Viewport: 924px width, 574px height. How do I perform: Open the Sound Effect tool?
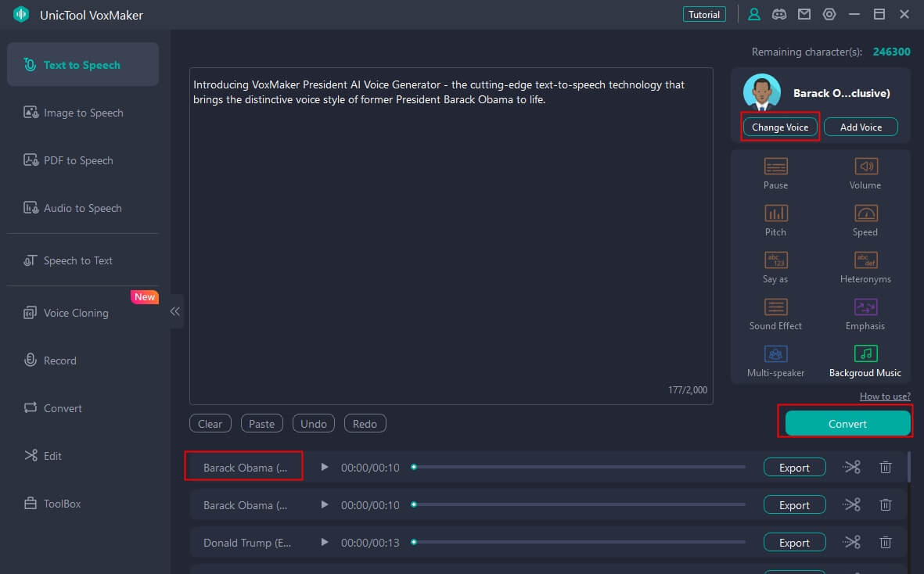(x=775, y=307)
